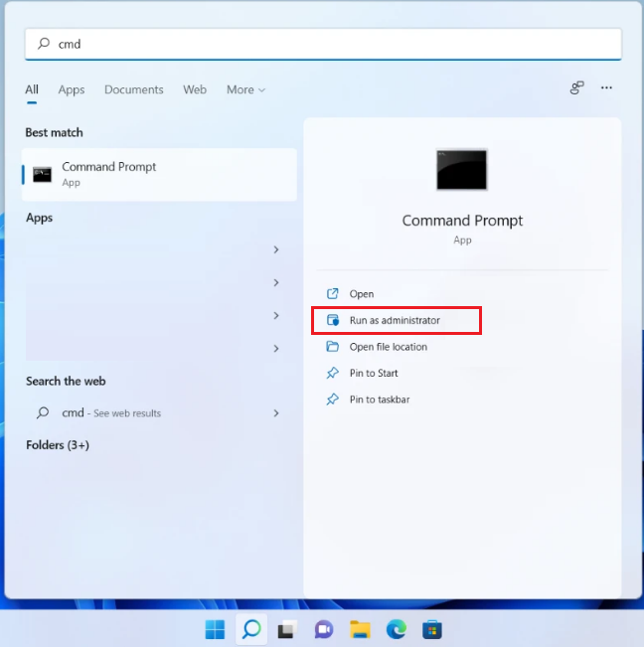Viewport: 644px width, 647px height.
Task: Launch Microsoft Edge from the taskbar
Action: pos(397,630)
